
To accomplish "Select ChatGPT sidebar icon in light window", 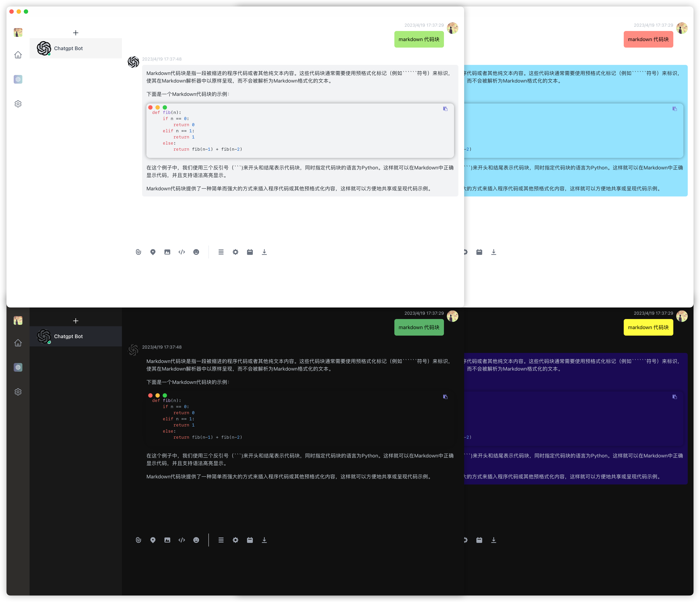I will (18, 79).
